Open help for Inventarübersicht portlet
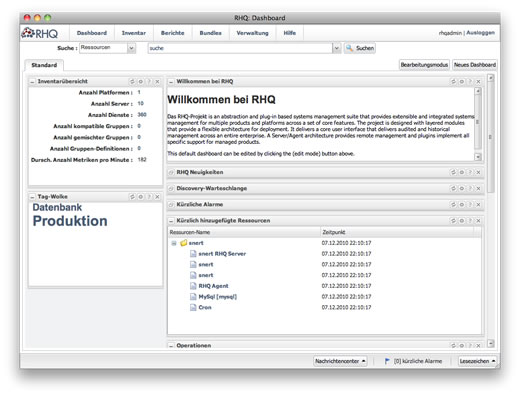 (x=149, y=81)
